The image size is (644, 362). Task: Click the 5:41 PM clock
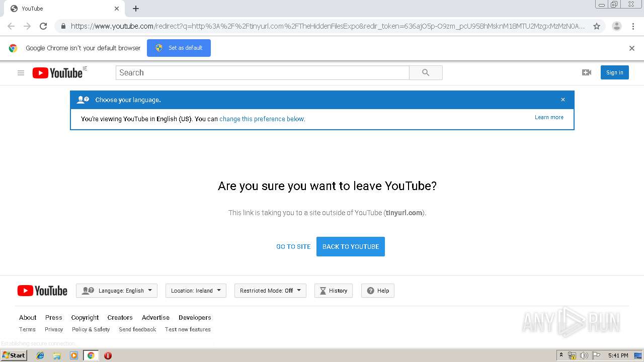[618, 355]
